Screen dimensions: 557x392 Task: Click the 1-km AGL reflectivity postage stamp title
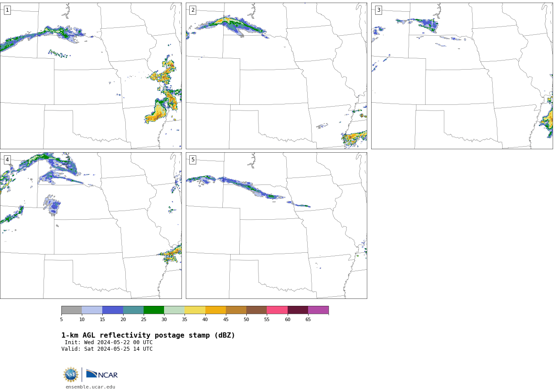[148, 335]
